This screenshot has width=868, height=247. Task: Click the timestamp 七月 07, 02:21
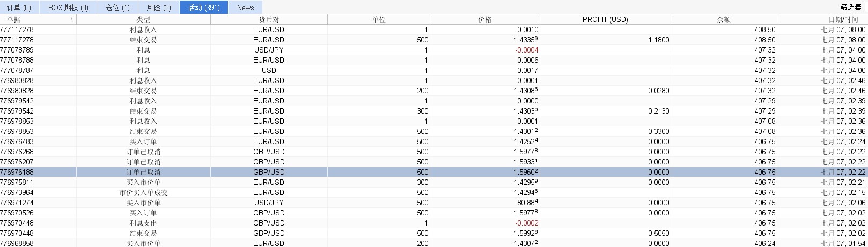point(843,182)
